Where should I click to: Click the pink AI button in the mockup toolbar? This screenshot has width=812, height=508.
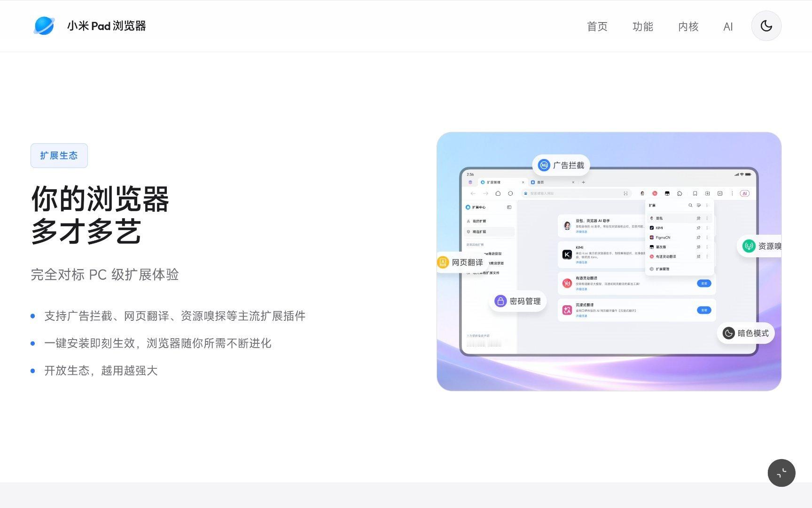coord(745,193)
